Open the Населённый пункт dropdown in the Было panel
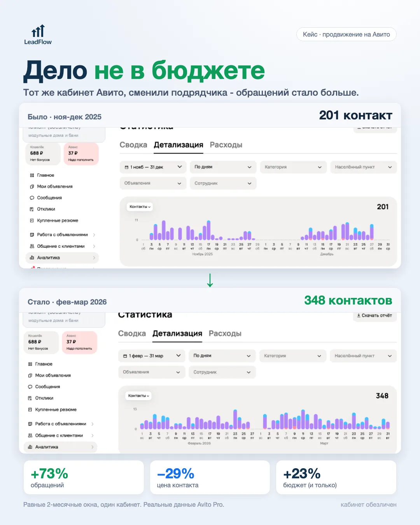 coord(364,167)
